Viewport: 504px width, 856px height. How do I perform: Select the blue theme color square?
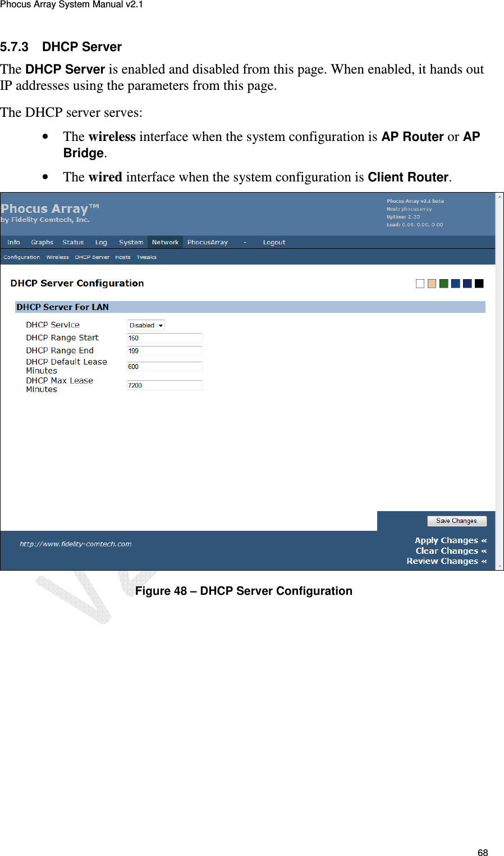pos(455,283)
